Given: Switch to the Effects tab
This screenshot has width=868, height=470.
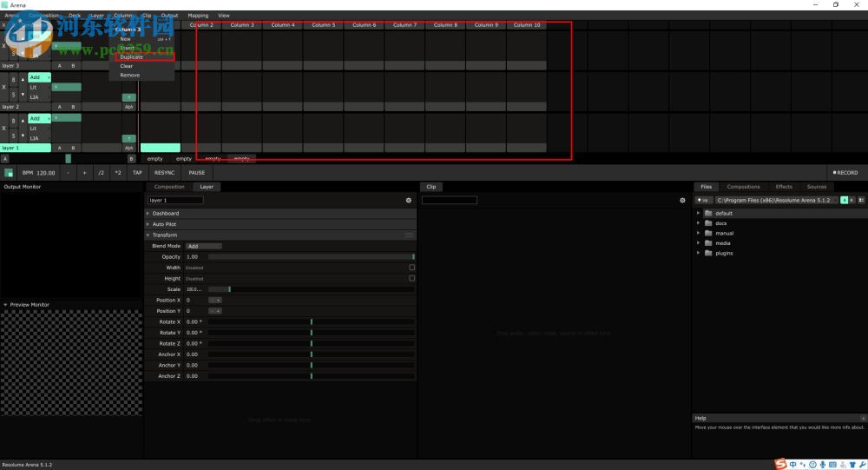Looking at the screenshot, I should pyautogui.click(x=783, y=187).
